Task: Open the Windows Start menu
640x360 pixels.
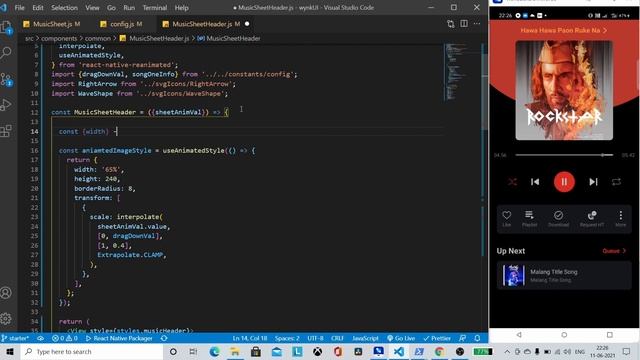Action: click(10, 351)
